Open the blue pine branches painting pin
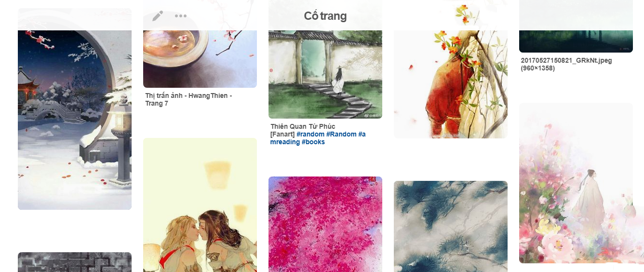Viewport: 644px width, 272px height. pyautogui.click(x=451, y=226)
